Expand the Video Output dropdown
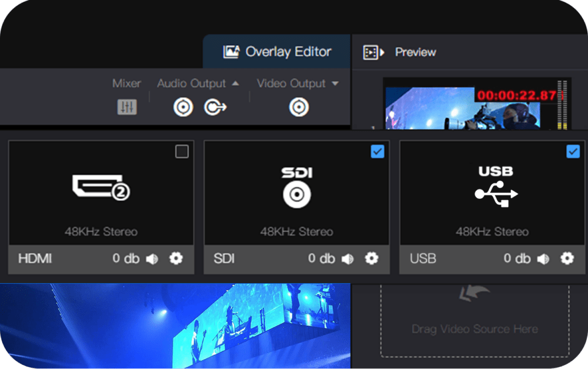 pyautogui.click(x=335, y=84)
